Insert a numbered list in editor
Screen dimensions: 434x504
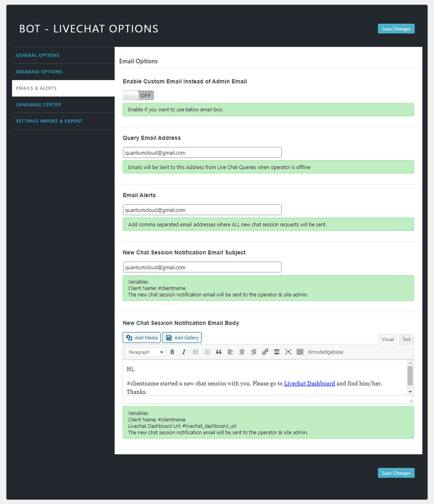pos(207,352)
